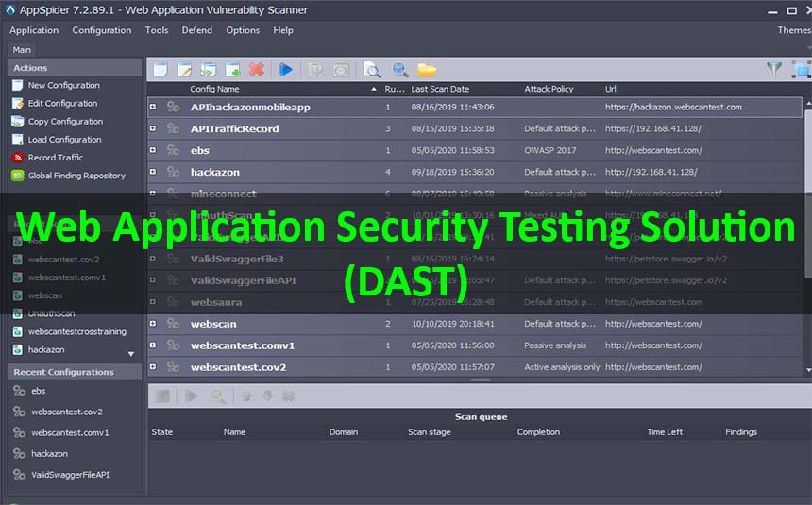Click the New Configuration action icon
Image resolution: width=812 pixels, height=505 pixels.
tap(18, 85)
